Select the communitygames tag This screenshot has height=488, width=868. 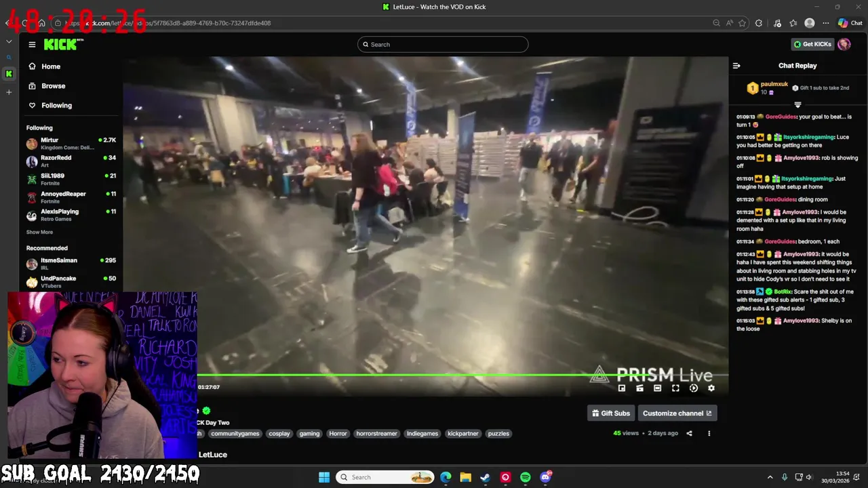tap(235, 434)
